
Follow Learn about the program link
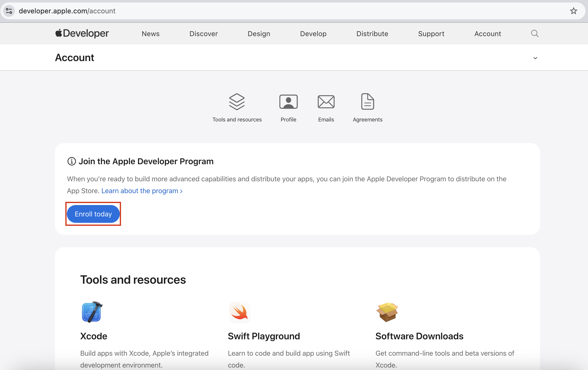click(142, 191)
